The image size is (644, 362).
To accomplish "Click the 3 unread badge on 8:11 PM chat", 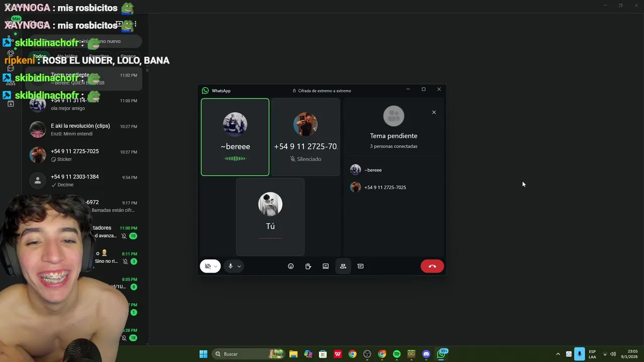I will [x=133, y=261].
